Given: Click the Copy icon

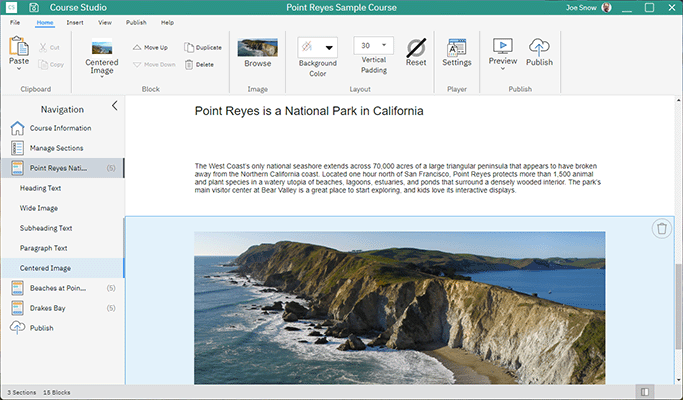Looking at the screenshot, I should [43, 64].
